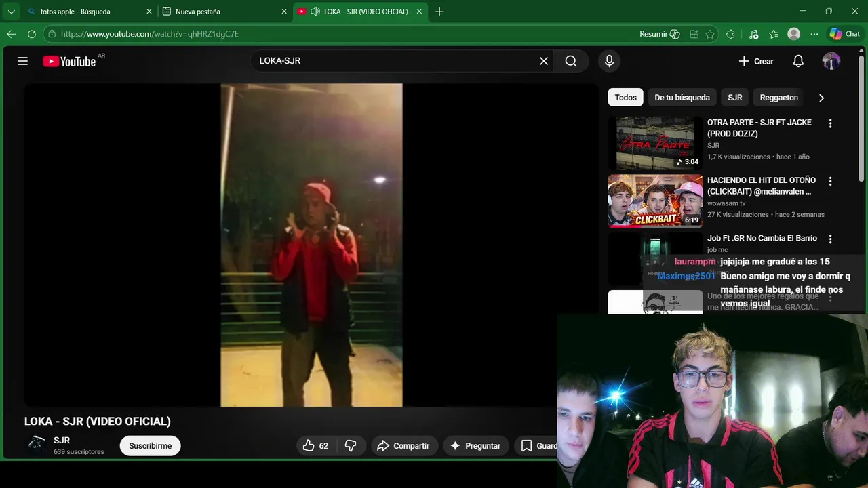This screenshot has width=868, height=488.
Task: Open the split screen address-bar icon
Action: 694,34
